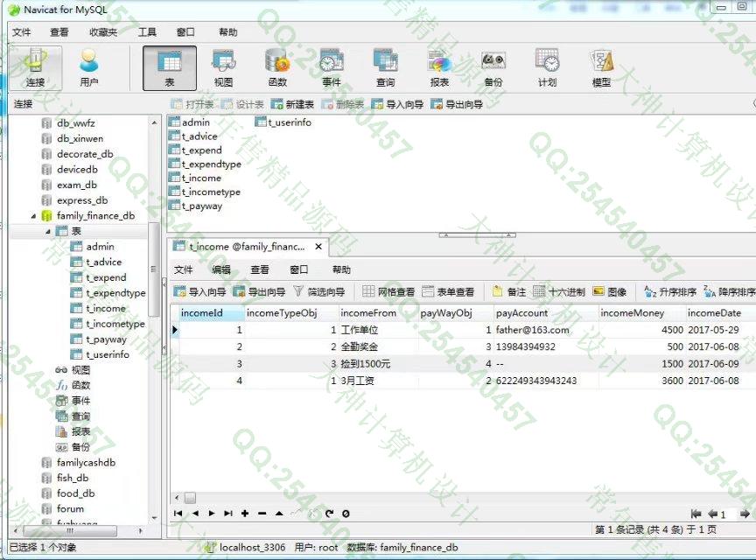Go to last record navigation button

pyautogui.click(x=228, y=514)
